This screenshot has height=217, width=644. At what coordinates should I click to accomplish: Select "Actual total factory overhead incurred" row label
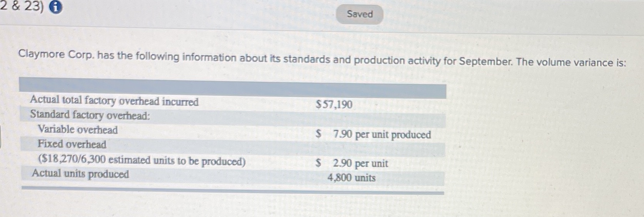coord(114,101)
